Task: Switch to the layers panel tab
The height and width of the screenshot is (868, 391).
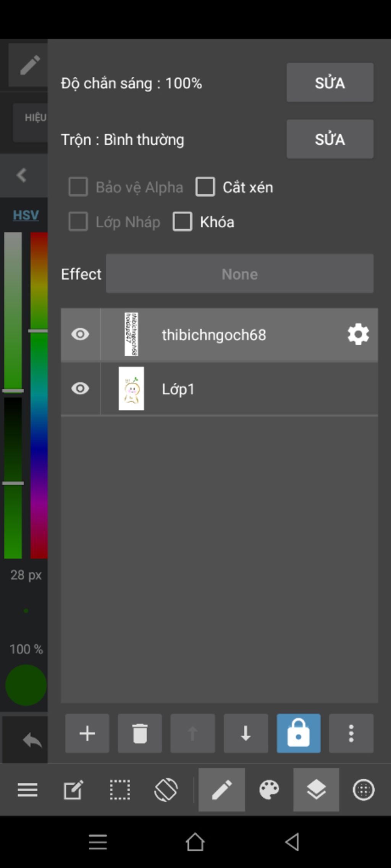Action: click(x=316, y=789)
